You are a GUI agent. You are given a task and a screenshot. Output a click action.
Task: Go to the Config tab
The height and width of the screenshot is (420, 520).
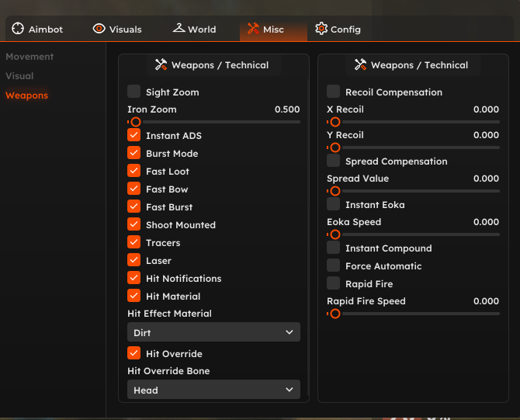(x=338, y=30)
